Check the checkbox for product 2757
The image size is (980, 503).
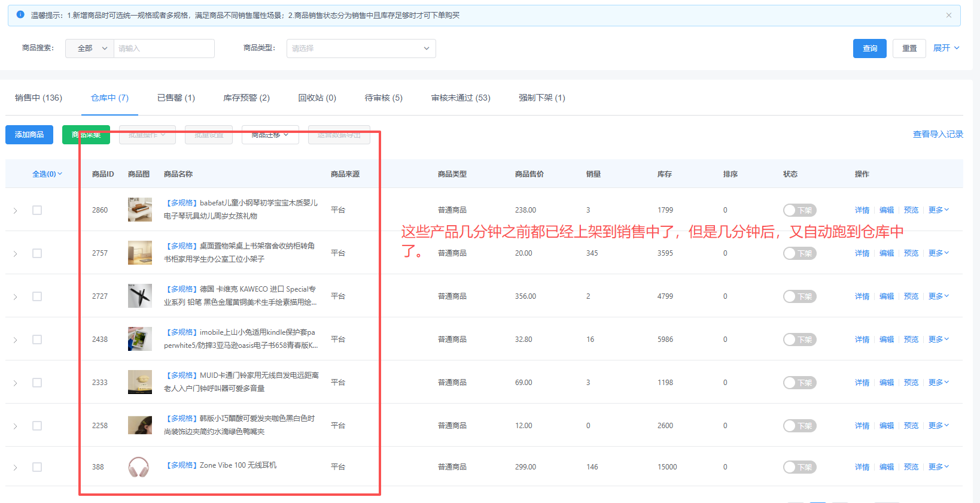(x=37, y=253)
